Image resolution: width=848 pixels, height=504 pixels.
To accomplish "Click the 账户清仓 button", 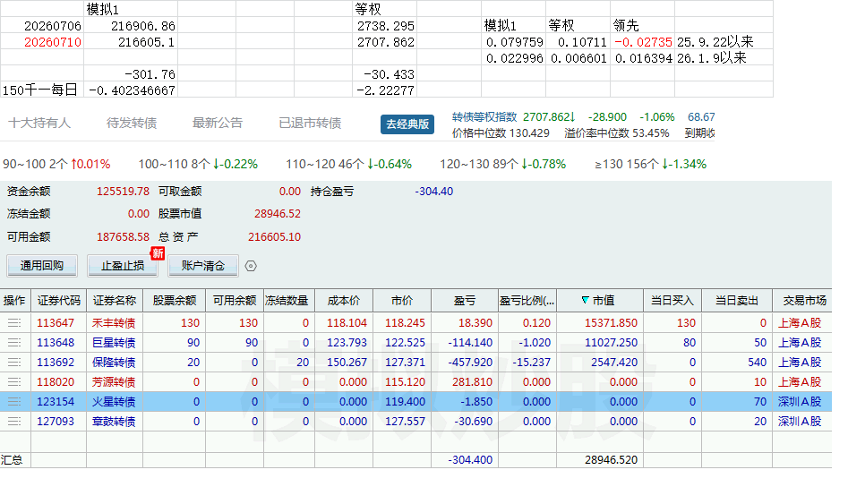I will tap(202, 266).
